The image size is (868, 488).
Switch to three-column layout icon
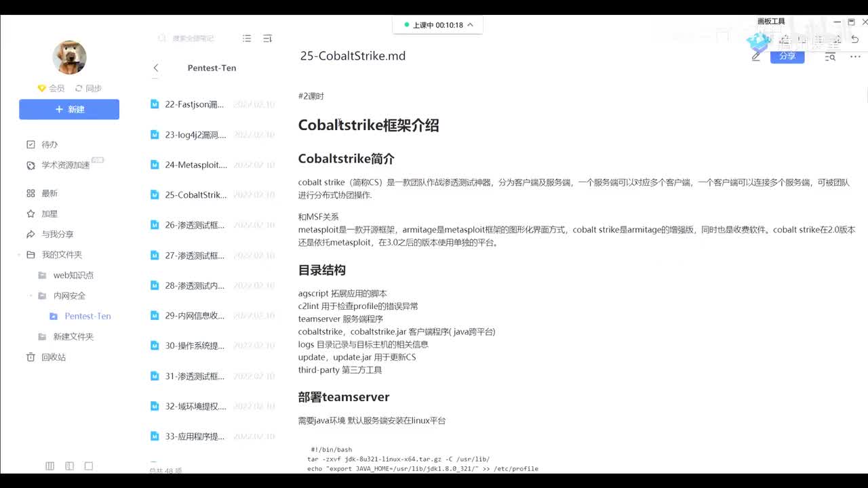coord(50,466)
